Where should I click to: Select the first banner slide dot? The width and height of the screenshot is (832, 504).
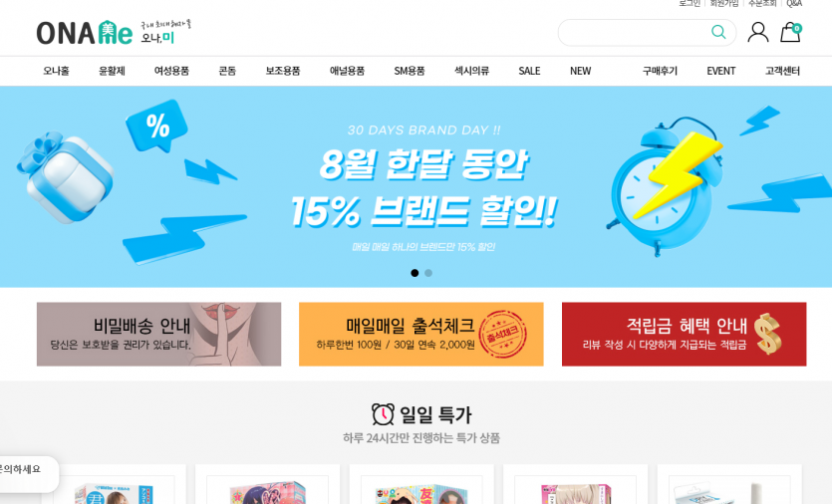coord(415,273)
